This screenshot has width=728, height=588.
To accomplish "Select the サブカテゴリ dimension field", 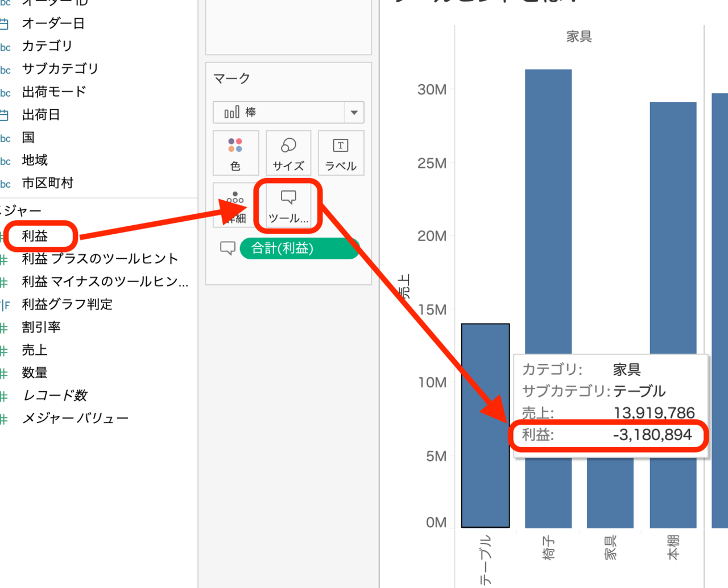I will point(60,69).
